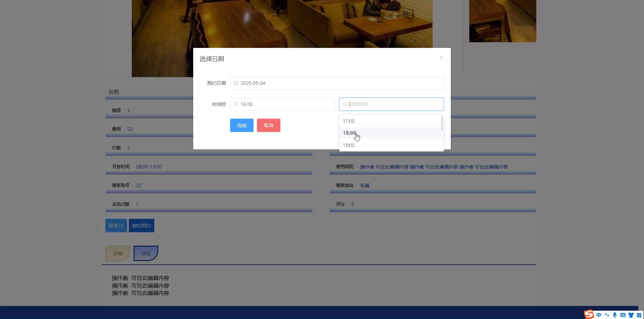This screenshot has width=644, height=319.
Task: Click the 楼层 value 3
Action: 128,111
